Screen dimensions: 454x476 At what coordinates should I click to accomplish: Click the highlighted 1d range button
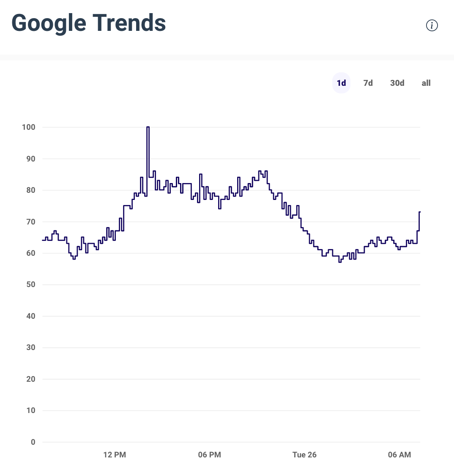pos(341,83)
